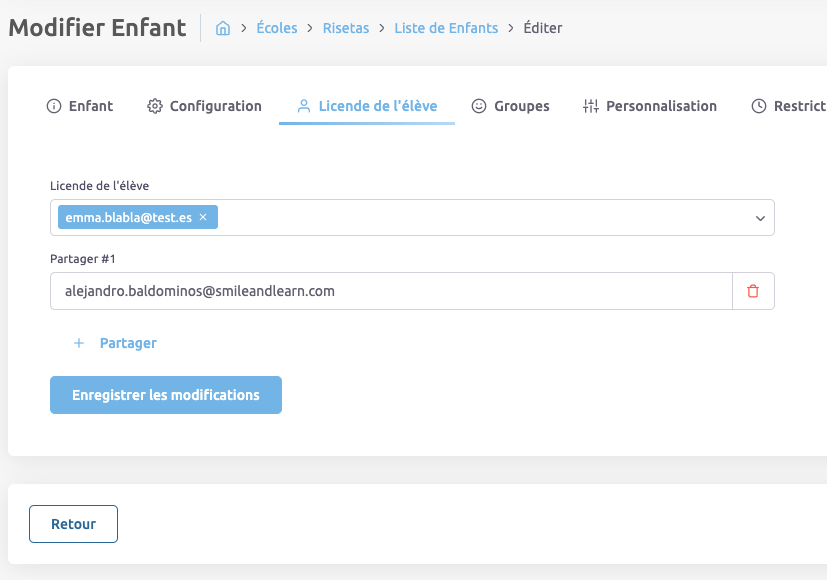Open the Risetas breadcrumb link
The height and width of the screenshot is (580, 827).
pos(346,28)
